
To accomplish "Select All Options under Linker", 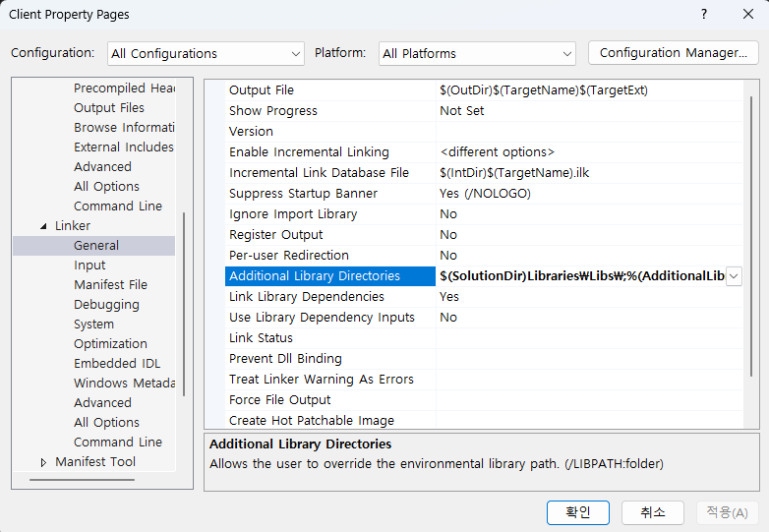I will (x=106, y=422).
